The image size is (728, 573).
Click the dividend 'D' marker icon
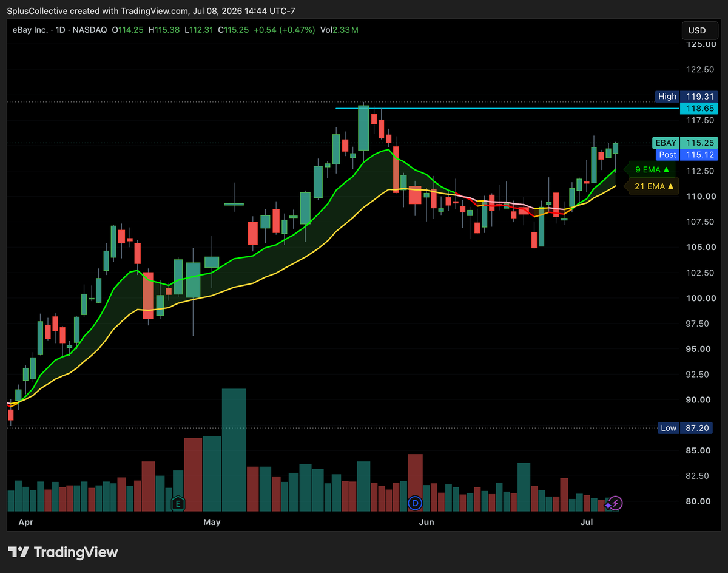(x=415, y=503)
